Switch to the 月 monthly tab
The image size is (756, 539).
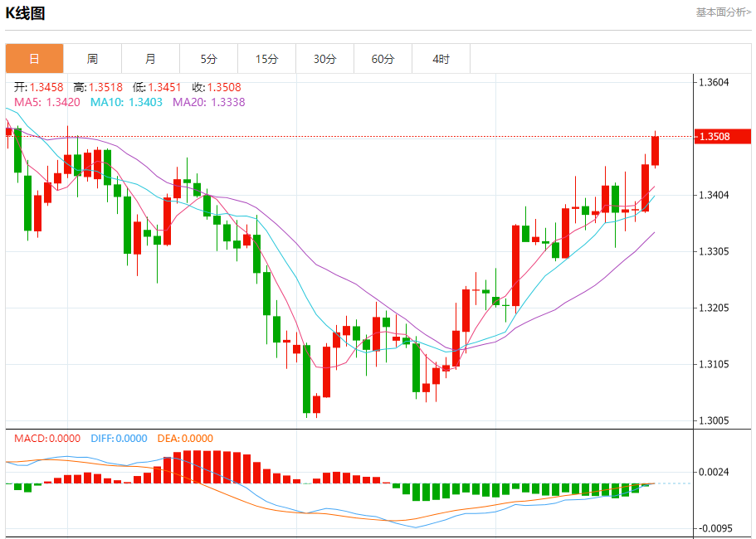pyautogui.click(x=150, y=59)
